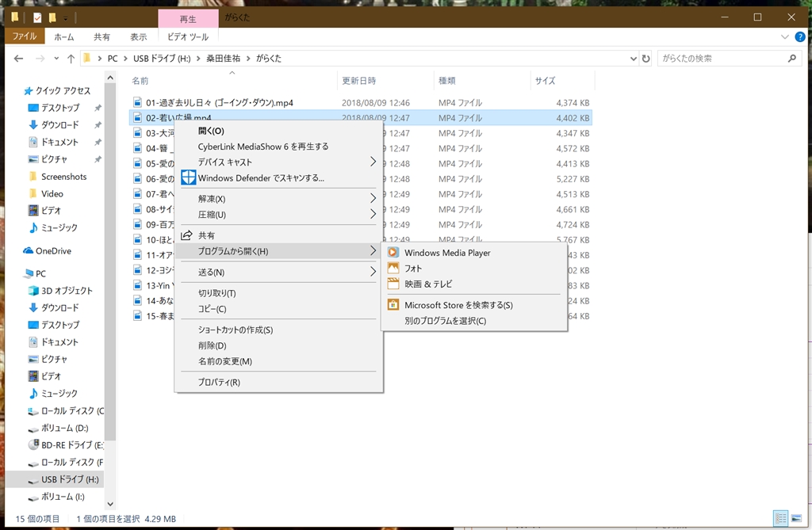This screenshot has height=530, width=812.
Task: Select 開く(O) in the context menu
Action: click(278, 131)
